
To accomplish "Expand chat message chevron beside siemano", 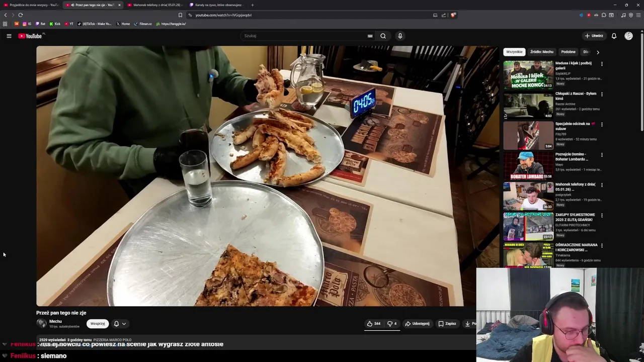I will (5, 355).
